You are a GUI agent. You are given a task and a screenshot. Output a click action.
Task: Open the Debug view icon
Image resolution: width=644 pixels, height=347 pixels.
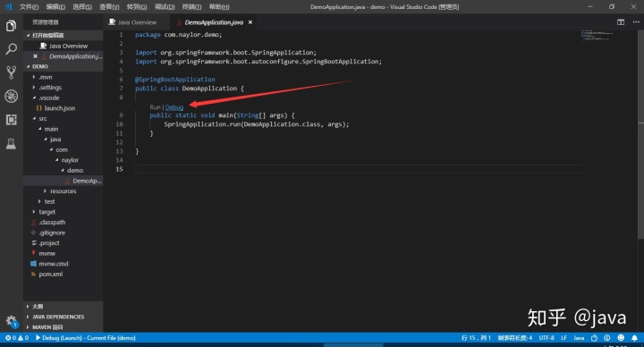click(11, 96)
